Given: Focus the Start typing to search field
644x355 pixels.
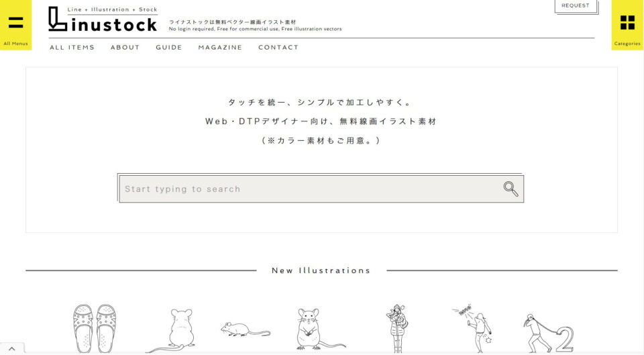Looking at the screenshot, I should (x=321, y=189).
